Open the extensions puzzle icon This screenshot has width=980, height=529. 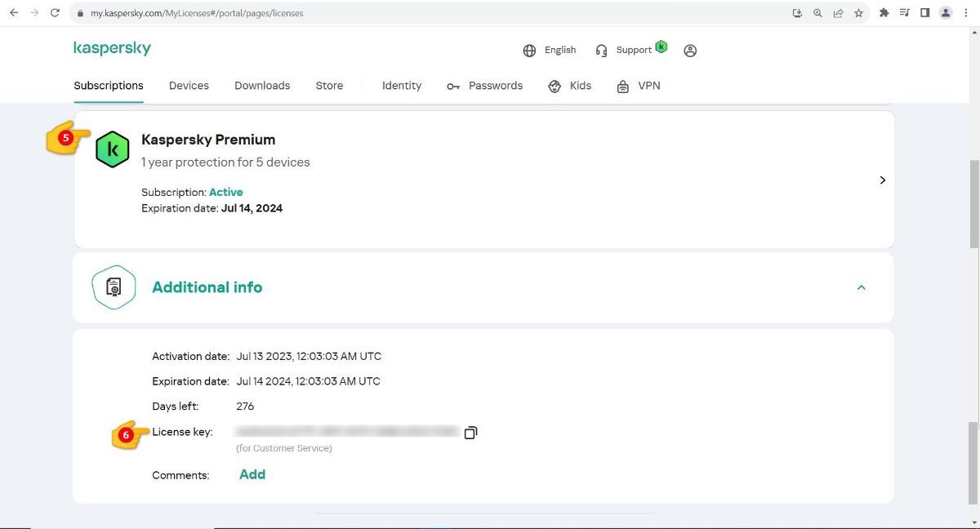[884, 13]
